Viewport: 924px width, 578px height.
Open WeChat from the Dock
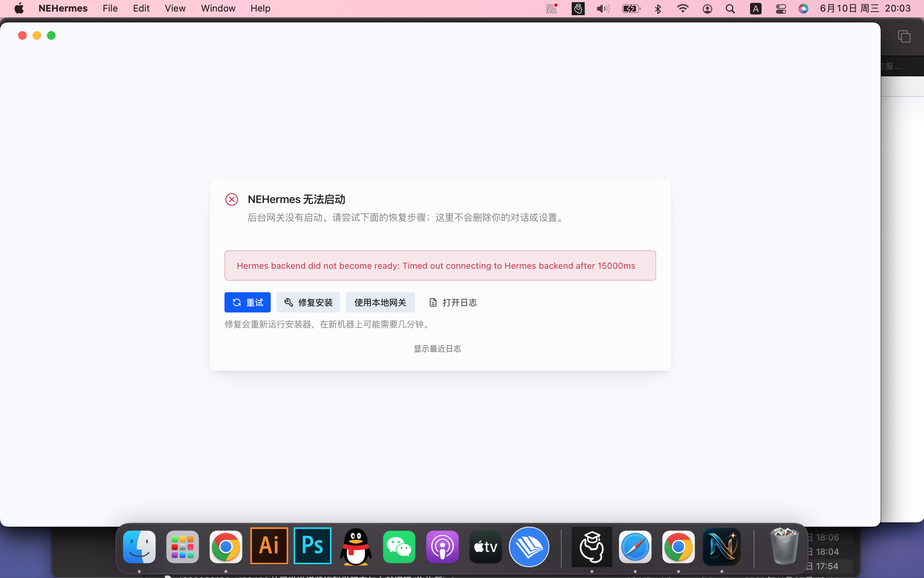pyautogui.click(x=399, y=547)
